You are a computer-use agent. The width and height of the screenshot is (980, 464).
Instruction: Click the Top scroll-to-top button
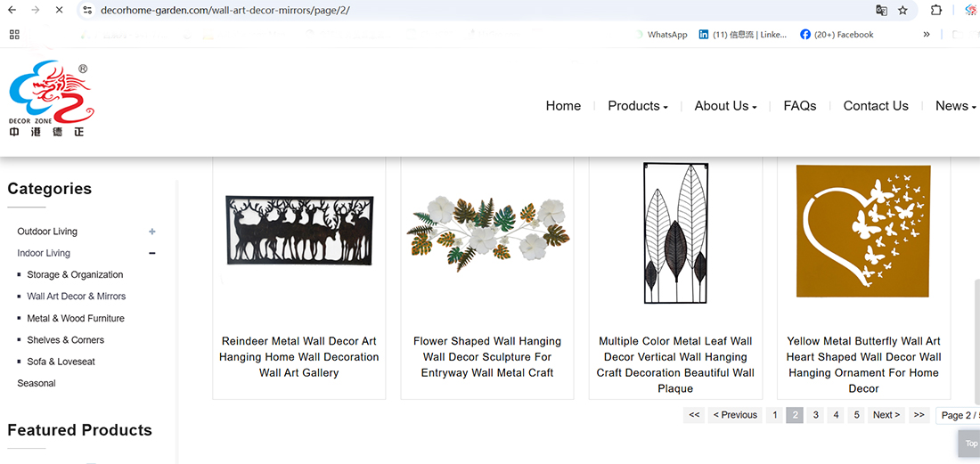(970, 444)
